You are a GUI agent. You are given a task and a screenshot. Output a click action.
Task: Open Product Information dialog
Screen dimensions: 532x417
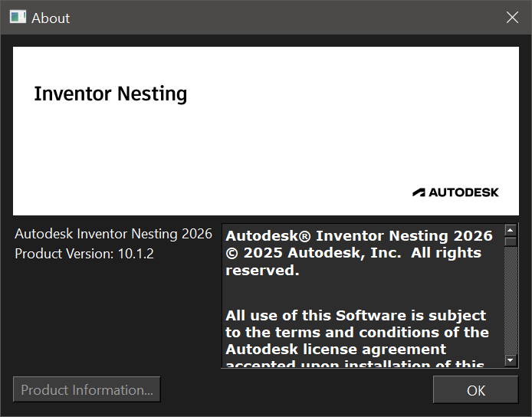click(x=87, y=389)
